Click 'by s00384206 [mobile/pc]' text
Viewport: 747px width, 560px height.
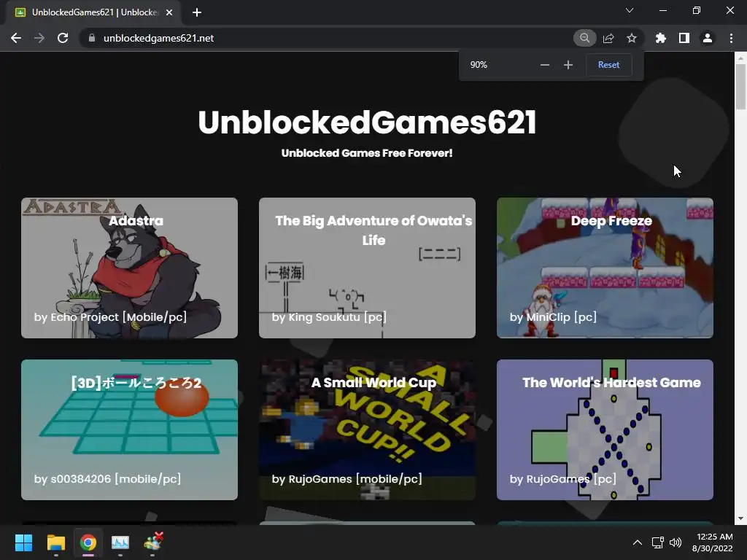pyautogui.click(x=108, y=479)
